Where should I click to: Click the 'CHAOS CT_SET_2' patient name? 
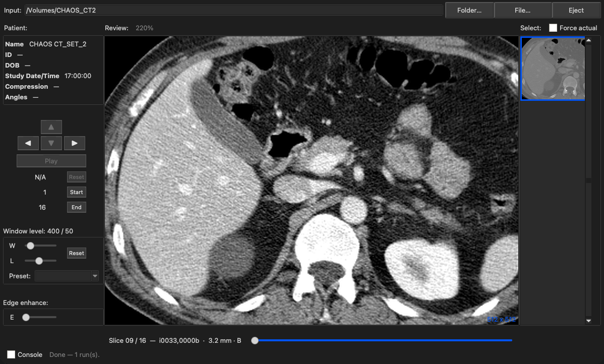click(58, 44)
